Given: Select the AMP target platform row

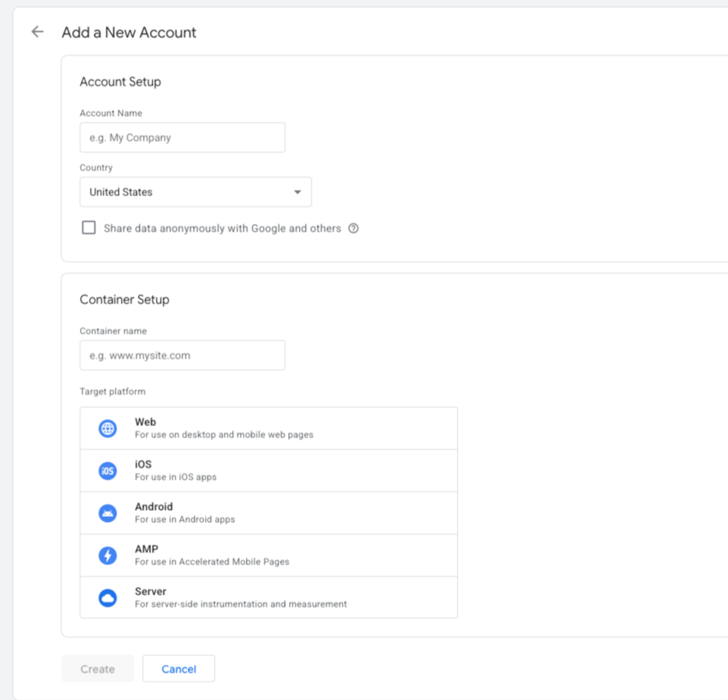Looking at the screenshot, I should click(x=269, y=555).
